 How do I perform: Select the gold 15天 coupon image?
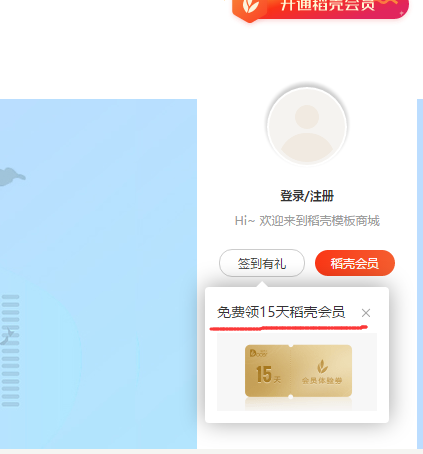298,371
